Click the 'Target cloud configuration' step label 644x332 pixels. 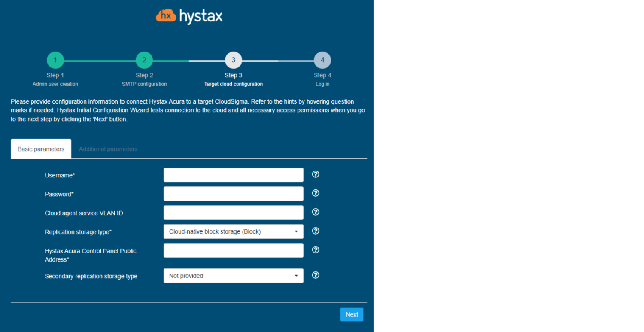(x=234, y=84)
